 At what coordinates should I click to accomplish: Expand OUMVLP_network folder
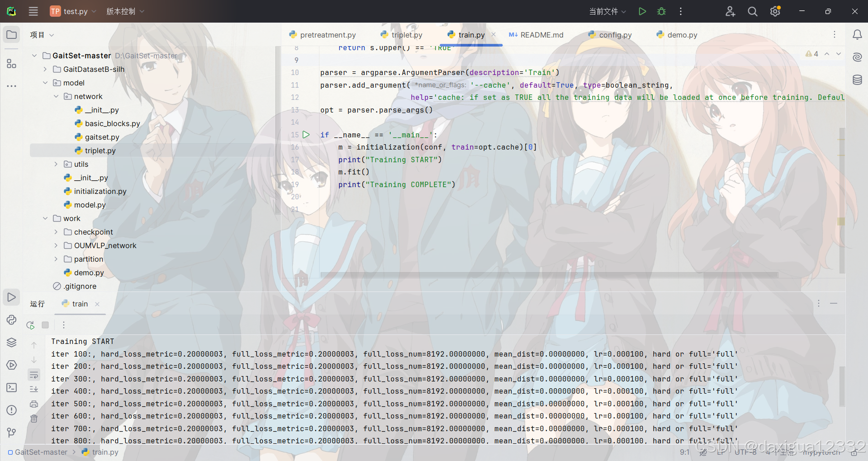pyautogui.click(x=56, y=245)
